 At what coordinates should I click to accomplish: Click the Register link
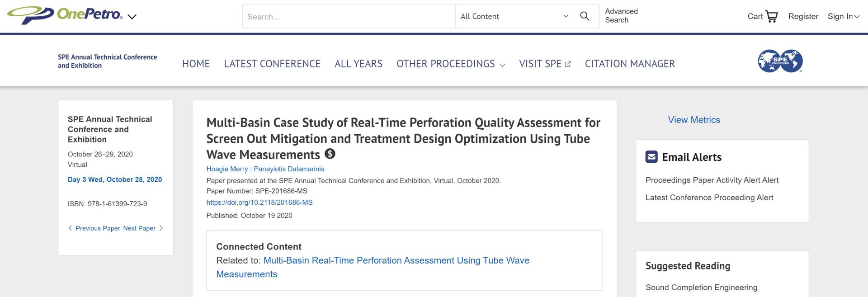pyautogui.click(x=803, y=16)
